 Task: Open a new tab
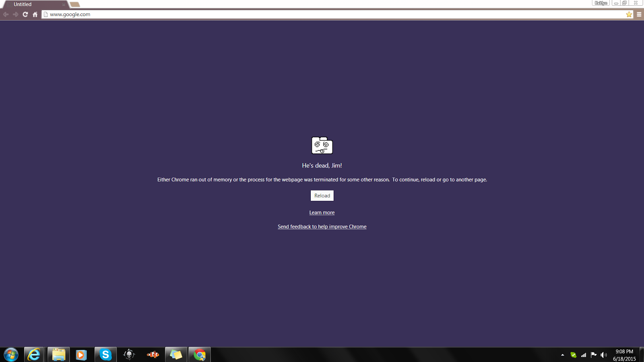(x=75, y=5)
